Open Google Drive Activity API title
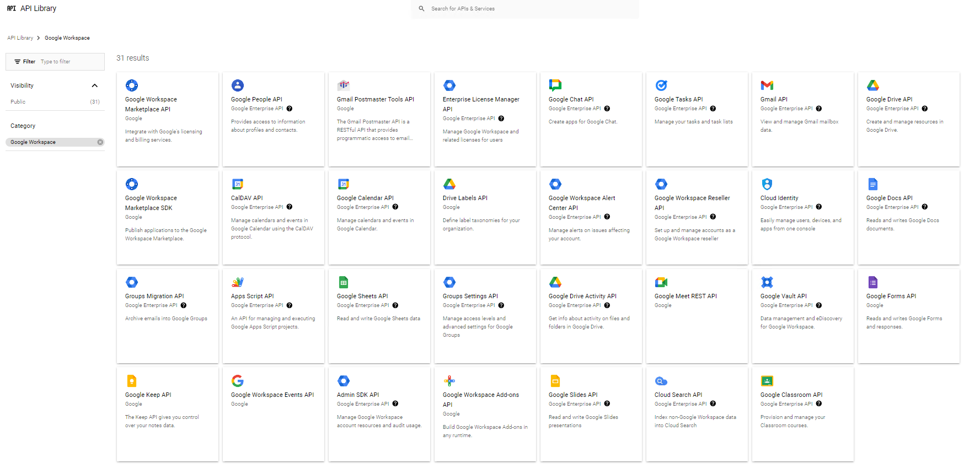This screenshot has width=980, height=468. 582,296
